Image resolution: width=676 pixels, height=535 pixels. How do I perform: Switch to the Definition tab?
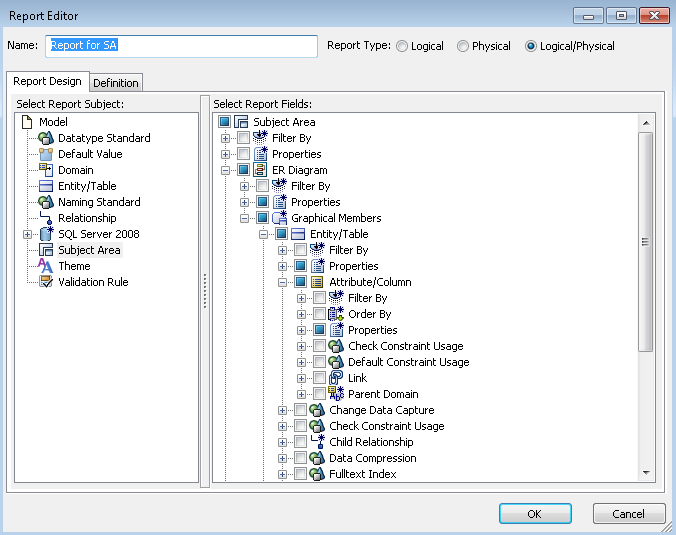point(116,83)
